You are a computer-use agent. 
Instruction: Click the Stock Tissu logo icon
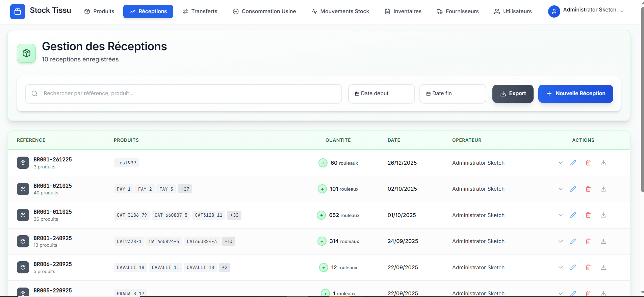[x=18, y=11]
